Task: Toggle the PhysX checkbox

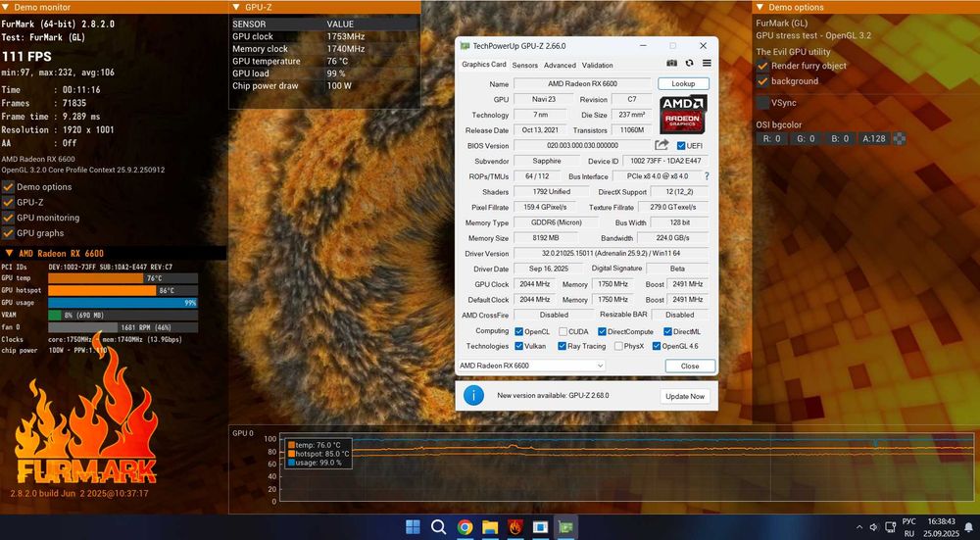Action: 618,346
